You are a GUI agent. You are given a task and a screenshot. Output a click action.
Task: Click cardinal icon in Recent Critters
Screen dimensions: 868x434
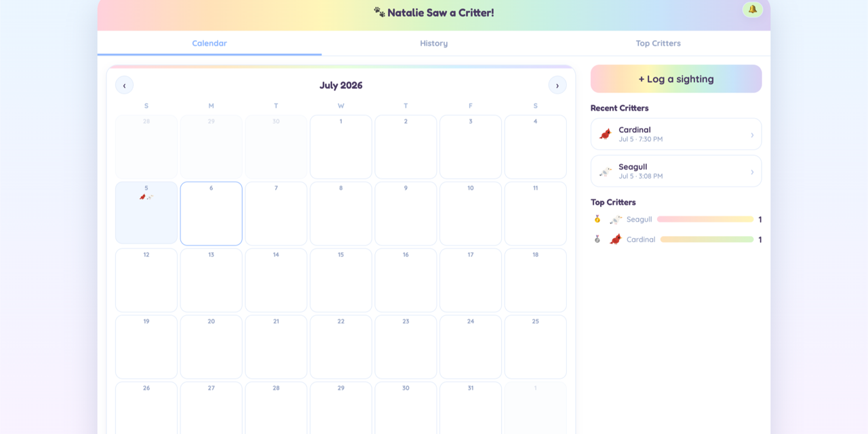pyautogui.click(x=605, y=134)
